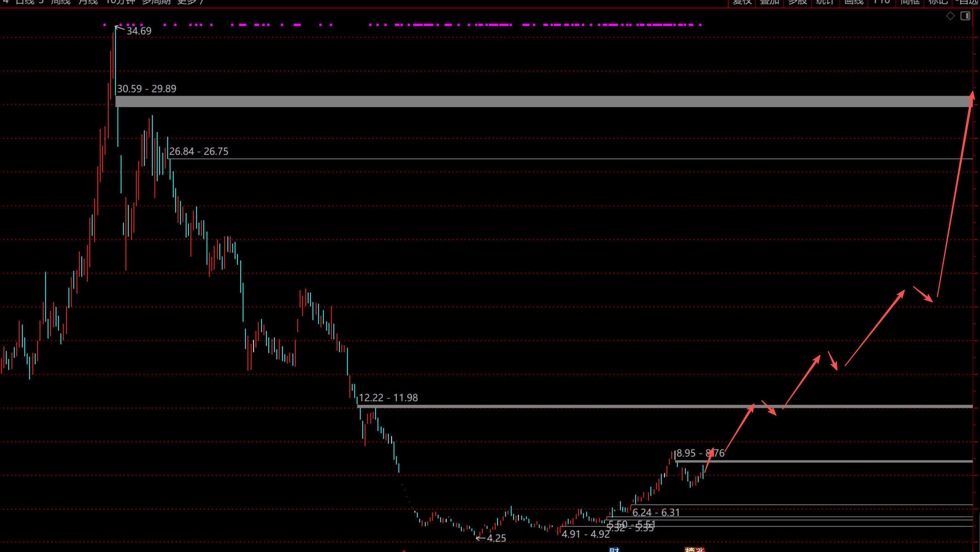Toggle the side panel layout icon
The image size is (980, 552).
(x=965, y=16)
